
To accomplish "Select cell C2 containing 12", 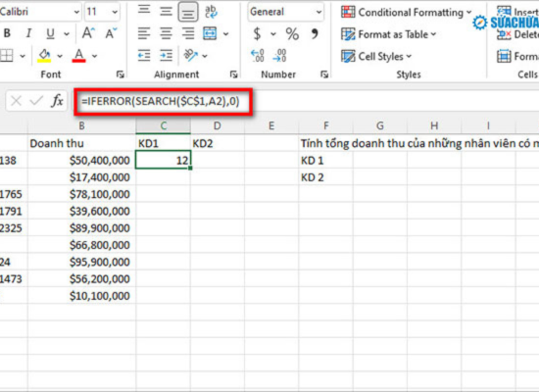I will tap(164, 160).
